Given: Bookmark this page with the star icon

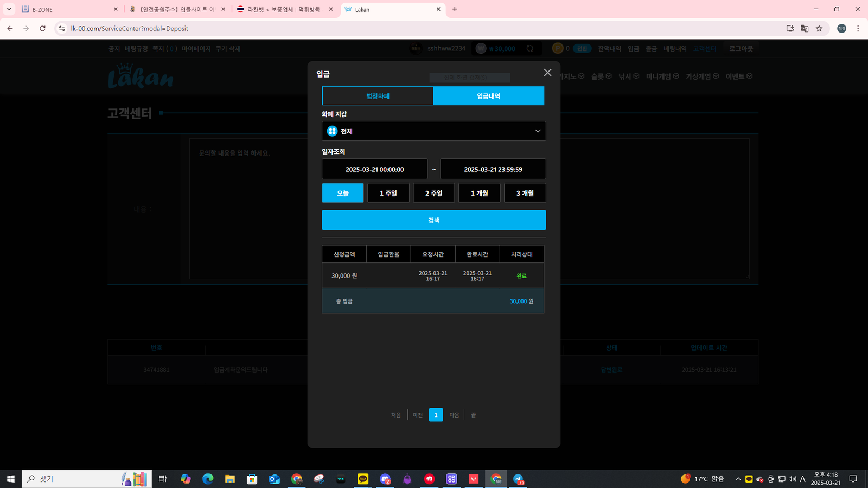Looking at the screenshot, I should [x=819, y=29].
